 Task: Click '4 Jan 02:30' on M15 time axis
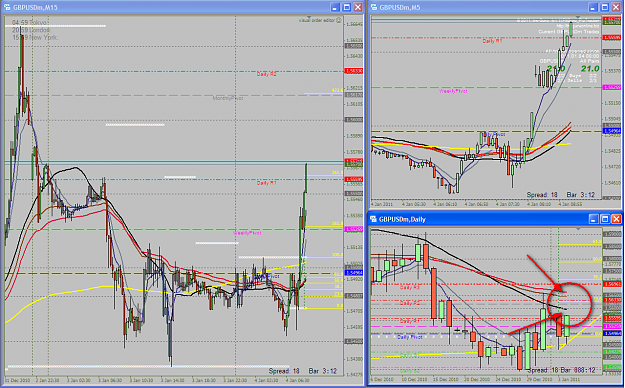(x=265, y=380)
